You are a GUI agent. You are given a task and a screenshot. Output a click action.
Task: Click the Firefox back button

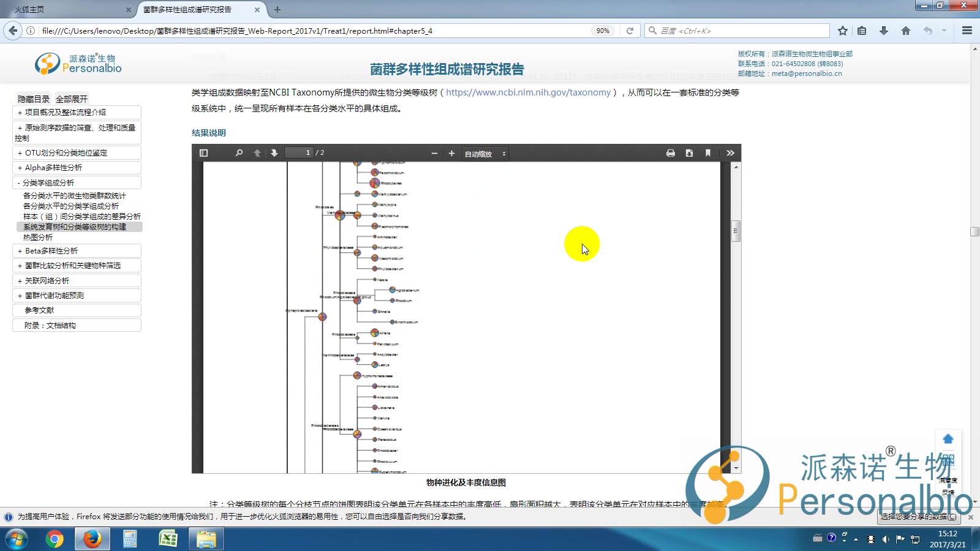click(13, 31)
